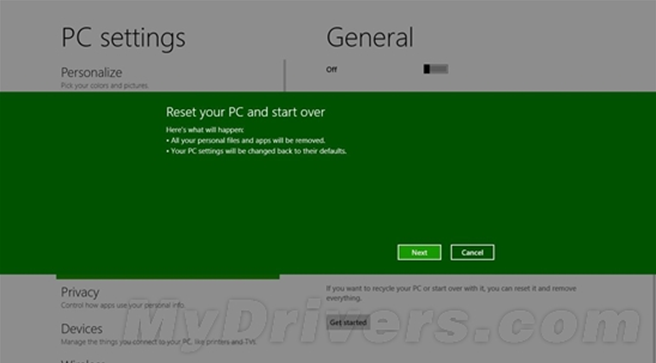
Task: Click 'Pick your colors and pictures' subtitle
Action: 105,86
